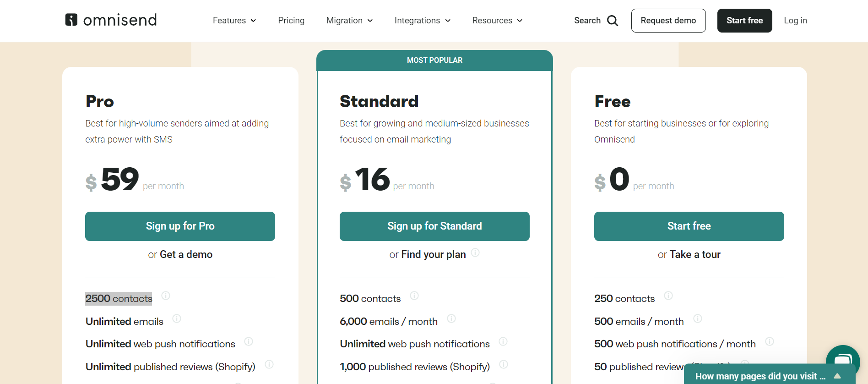Viewport: 868px width, 384px height.
Task: Open info tooltip for 500 web push notifications
Action: tap(770, 342)
